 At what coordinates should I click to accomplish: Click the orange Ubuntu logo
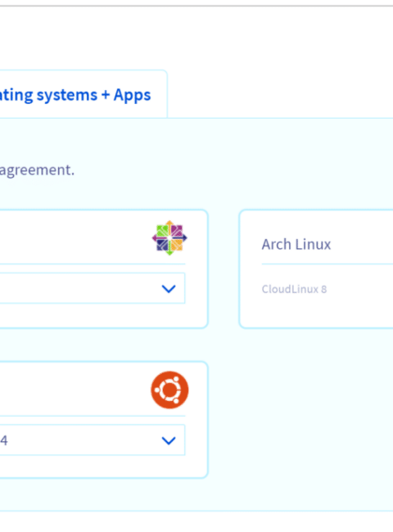click(169, 390)
